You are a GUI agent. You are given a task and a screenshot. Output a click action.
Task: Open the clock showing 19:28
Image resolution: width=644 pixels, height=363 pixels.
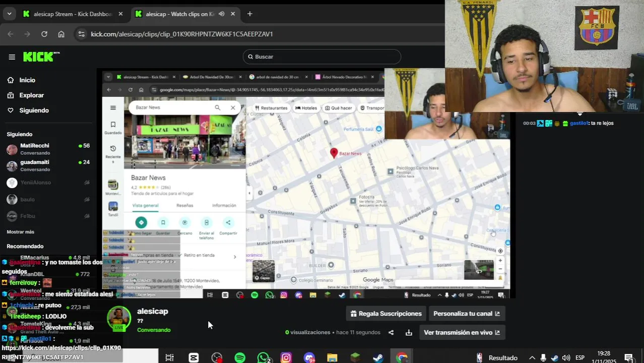604,357
